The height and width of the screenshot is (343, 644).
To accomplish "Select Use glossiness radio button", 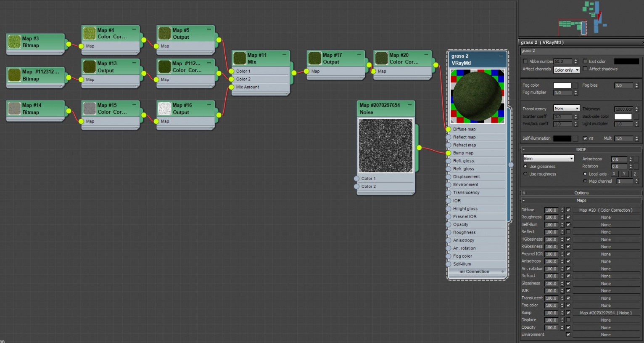I will coord(525,166).
